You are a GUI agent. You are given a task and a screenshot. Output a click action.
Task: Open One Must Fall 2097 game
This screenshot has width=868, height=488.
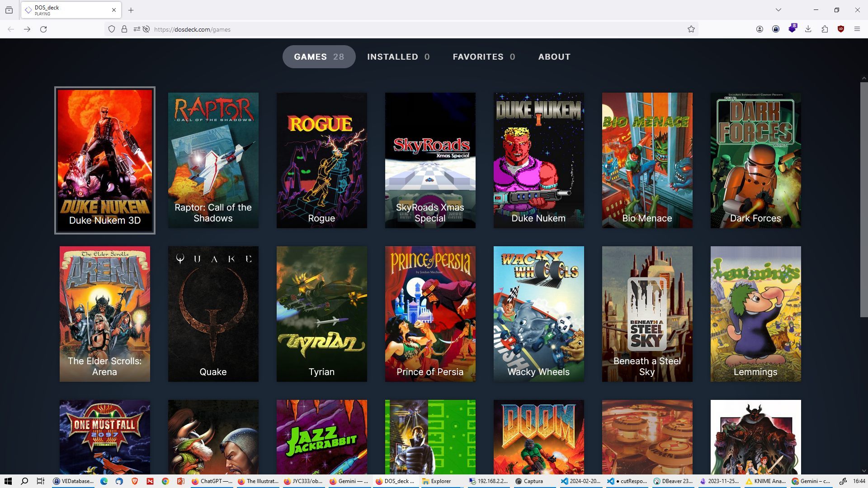[x=105, y=437]
